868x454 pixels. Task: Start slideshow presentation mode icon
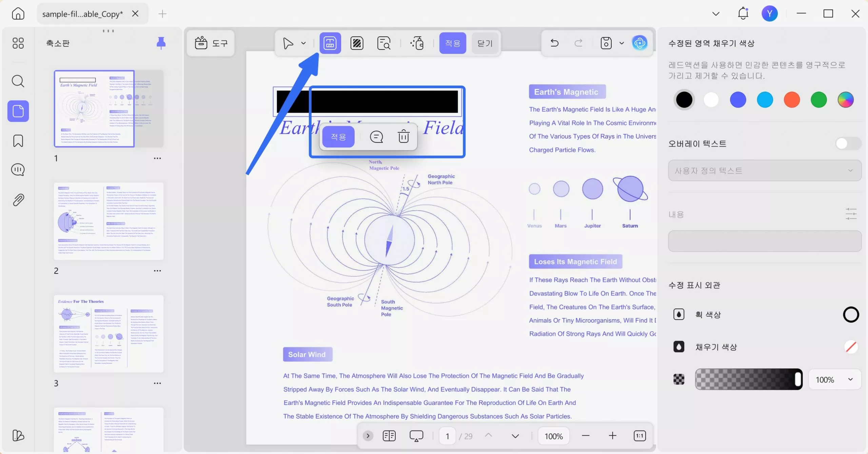coord(416,436)
